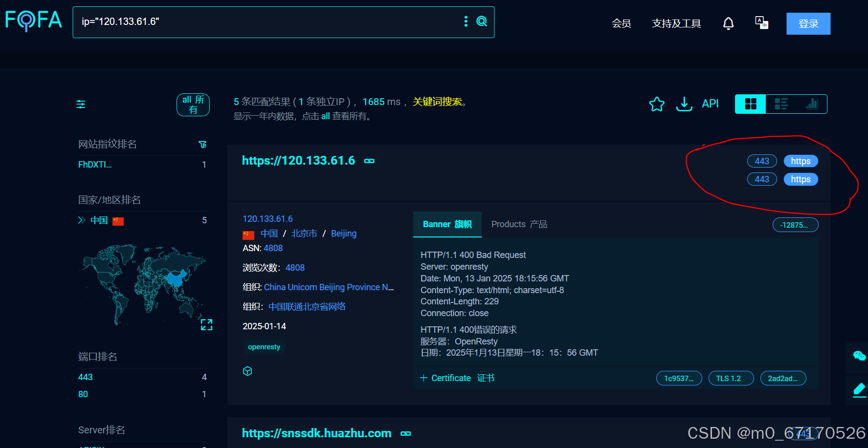
Task: Click the first https protocol badge
Action: [801, 161]
